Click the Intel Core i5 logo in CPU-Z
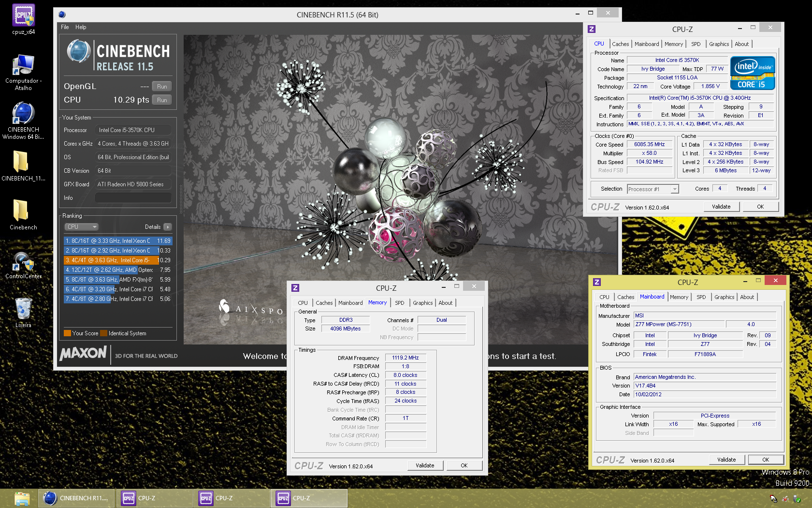Screen dimensions: 812x508 click(753, 73)
